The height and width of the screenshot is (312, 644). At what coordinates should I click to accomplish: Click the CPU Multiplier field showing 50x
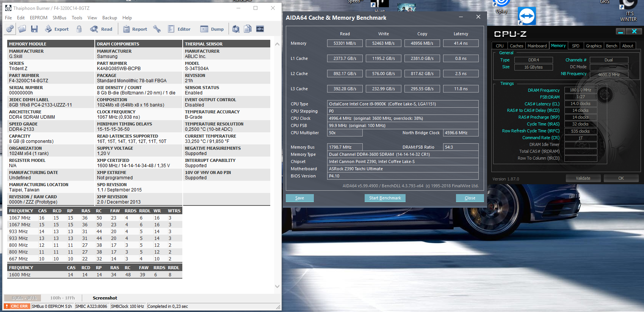click(345, 133)
